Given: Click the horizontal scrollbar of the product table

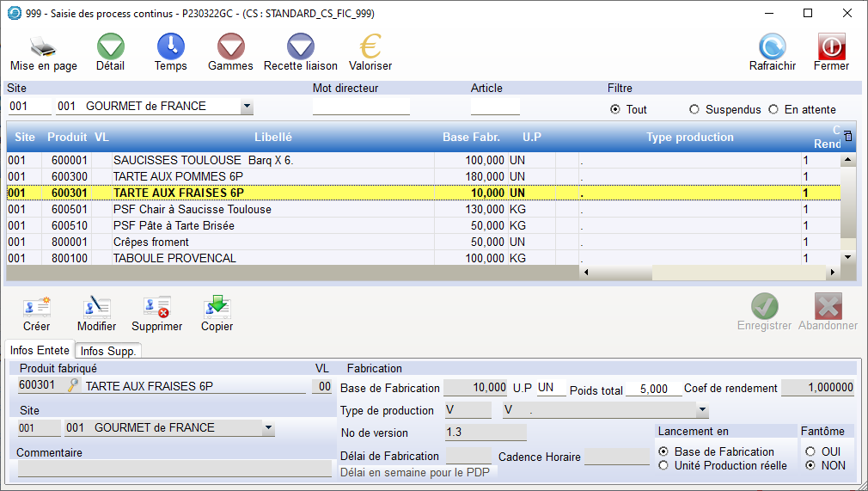Looking at the screenshot, I should (x=705, y=273).
